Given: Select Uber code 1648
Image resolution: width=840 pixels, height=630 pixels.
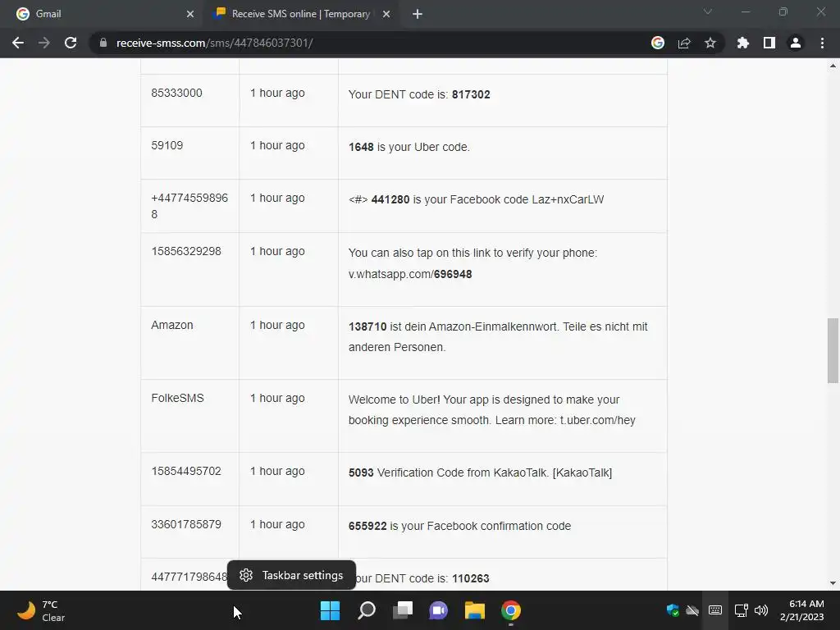Looking at the screenshot, I should coord(361,147).
